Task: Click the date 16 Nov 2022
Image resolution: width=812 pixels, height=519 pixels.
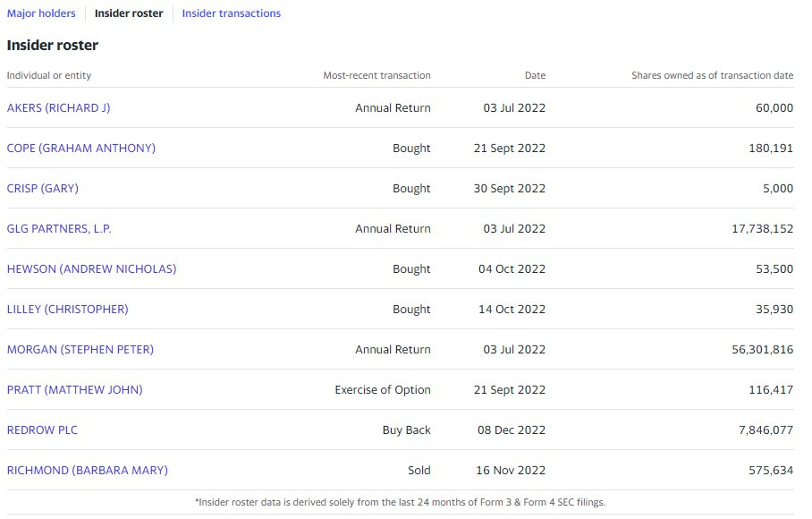Action: [x=511, y=471]
